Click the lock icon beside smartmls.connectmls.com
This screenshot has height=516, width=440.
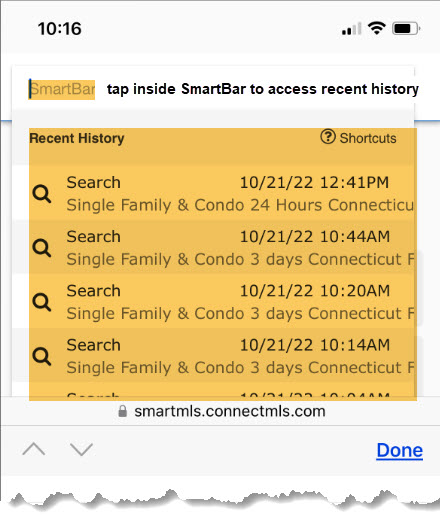[x=123, y=411]
